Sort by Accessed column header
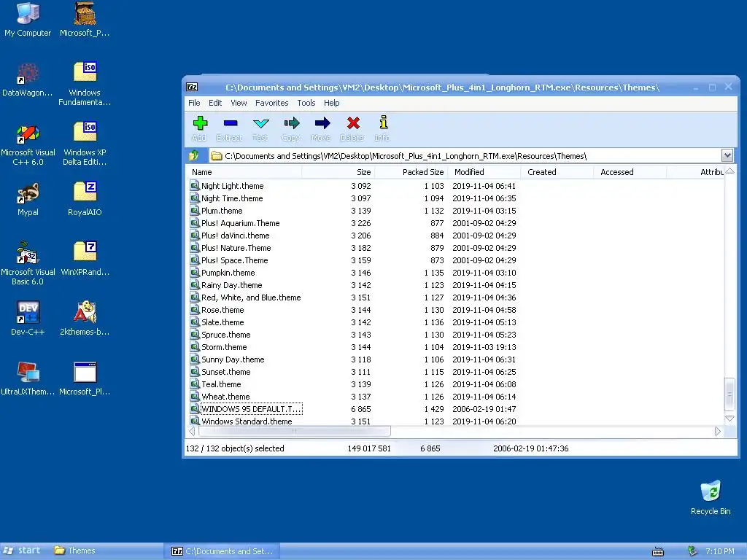The height and width of the screenshot is (560, 747). pyautogui.click(x=630, y=172)
